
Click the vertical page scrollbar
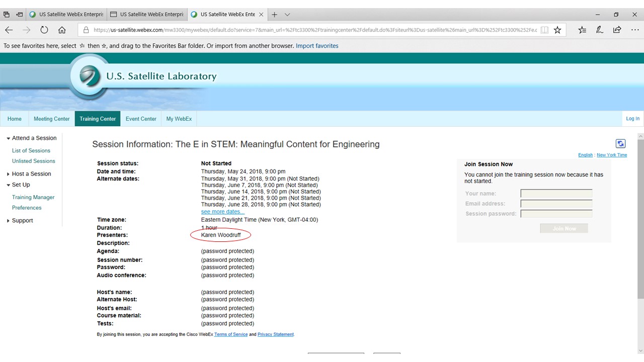point(640,226)
